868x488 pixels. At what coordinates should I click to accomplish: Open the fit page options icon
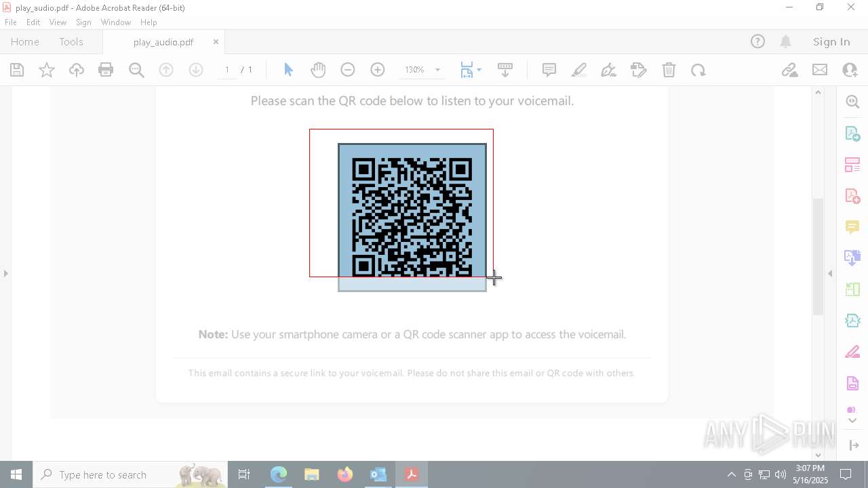point(467,70)
